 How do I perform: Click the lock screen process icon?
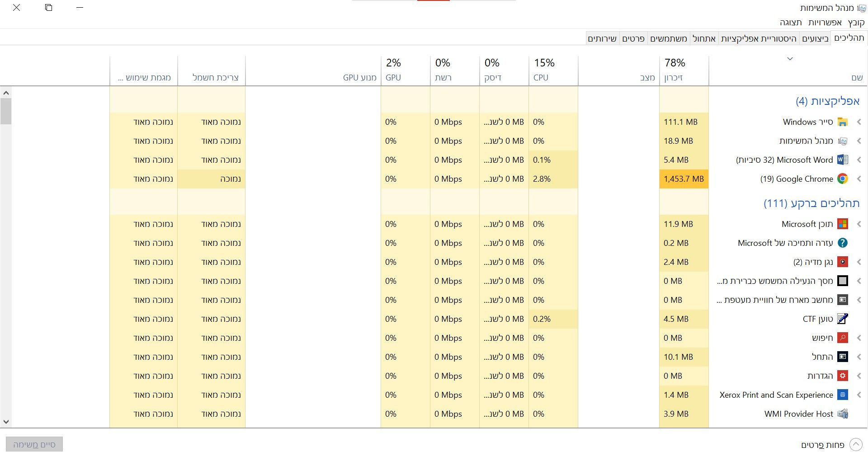842,281
